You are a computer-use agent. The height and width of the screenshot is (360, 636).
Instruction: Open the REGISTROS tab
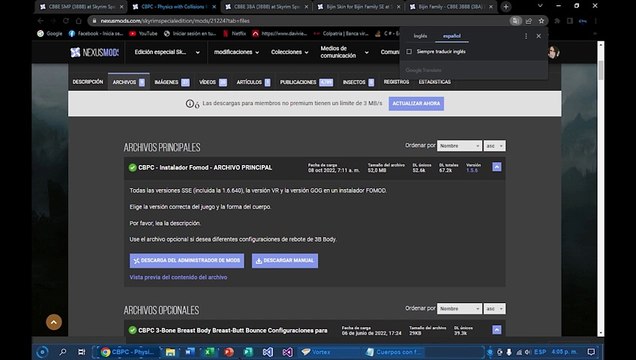pyautogui.click(x=396, y=82)
